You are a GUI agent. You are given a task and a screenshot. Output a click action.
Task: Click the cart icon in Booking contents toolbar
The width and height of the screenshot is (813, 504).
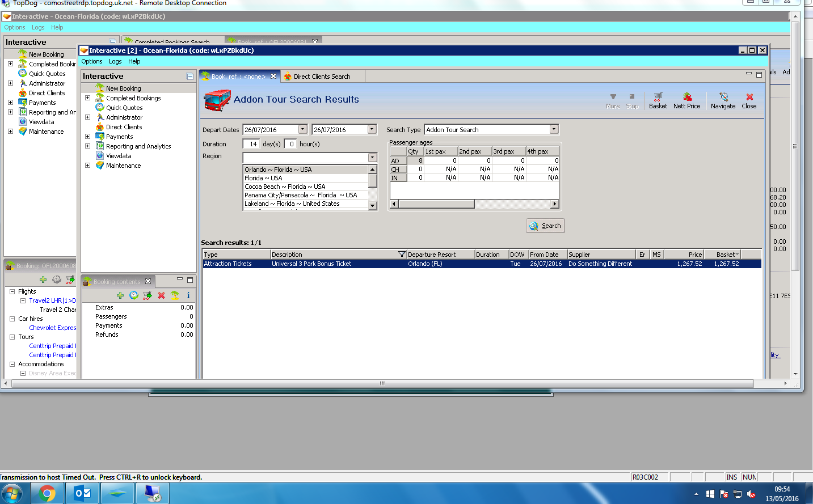coord(148,295)
